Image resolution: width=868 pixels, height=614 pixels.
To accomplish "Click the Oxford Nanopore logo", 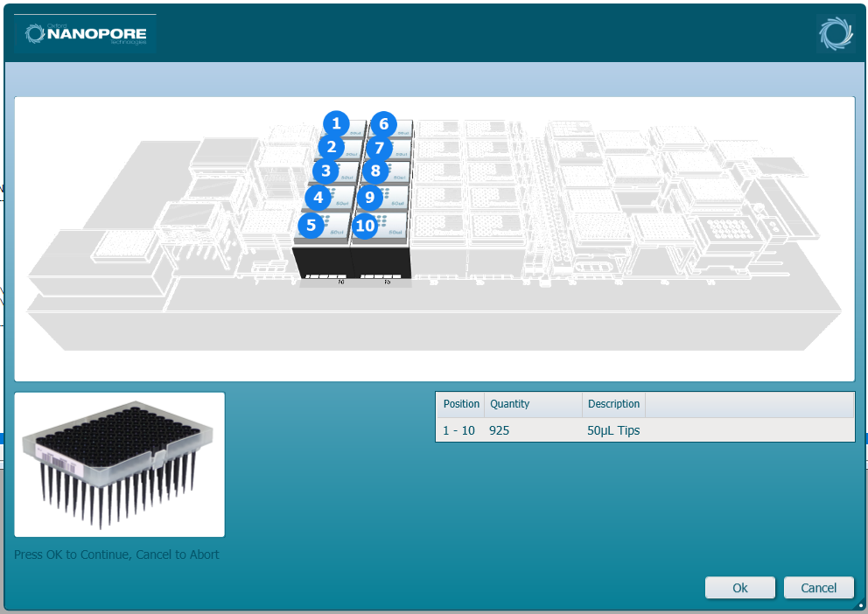I will tap(86, 33).
